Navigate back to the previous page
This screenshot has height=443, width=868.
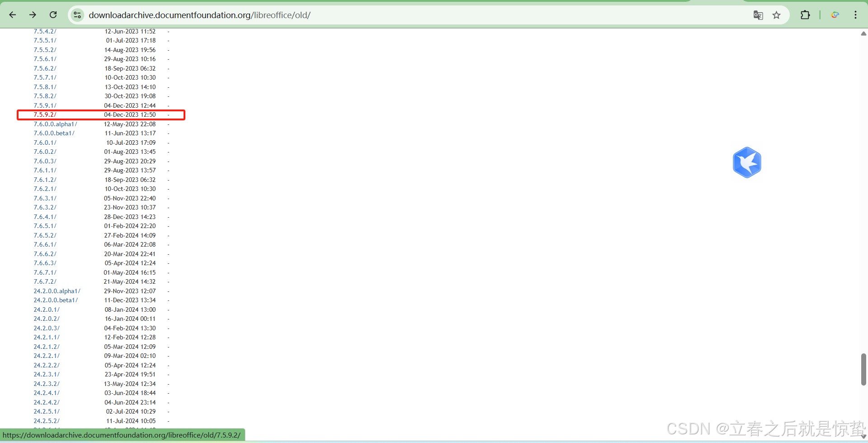12,14
